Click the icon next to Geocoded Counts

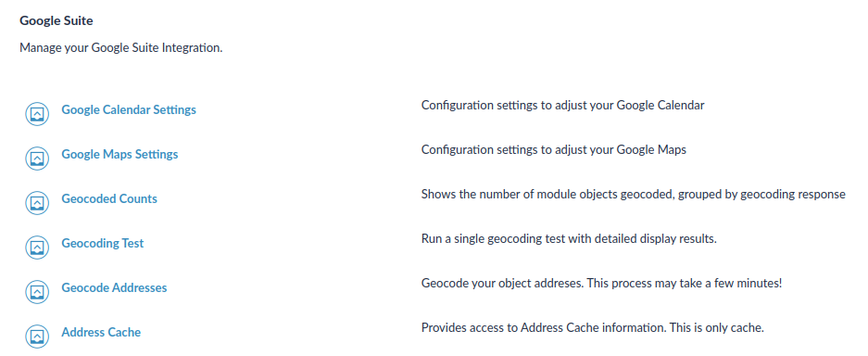pyautogui.click(x=37, y=203)
